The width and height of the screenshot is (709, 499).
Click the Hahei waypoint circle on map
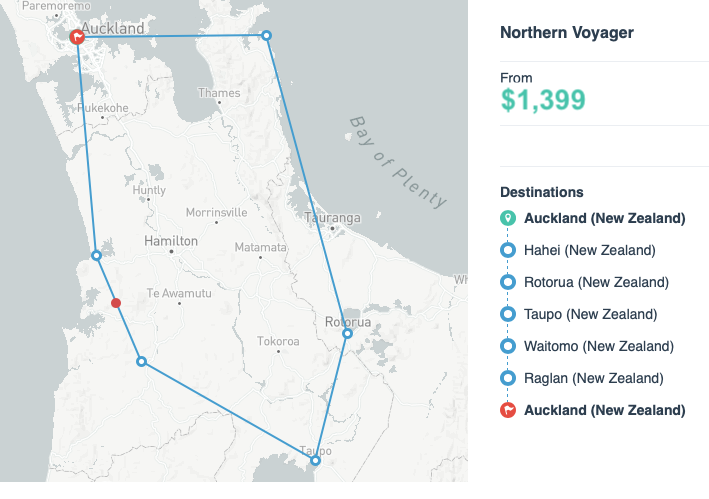267,35
